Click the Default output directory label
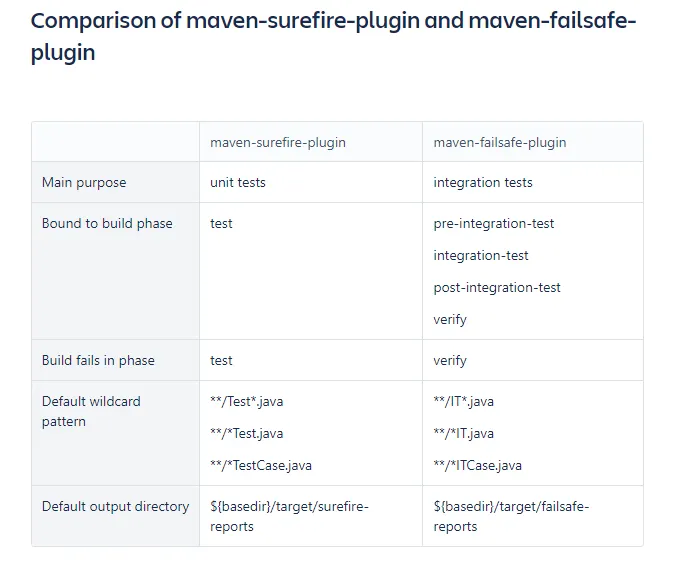The height and width of the screenshot is (561, 673). click(115, 507)
